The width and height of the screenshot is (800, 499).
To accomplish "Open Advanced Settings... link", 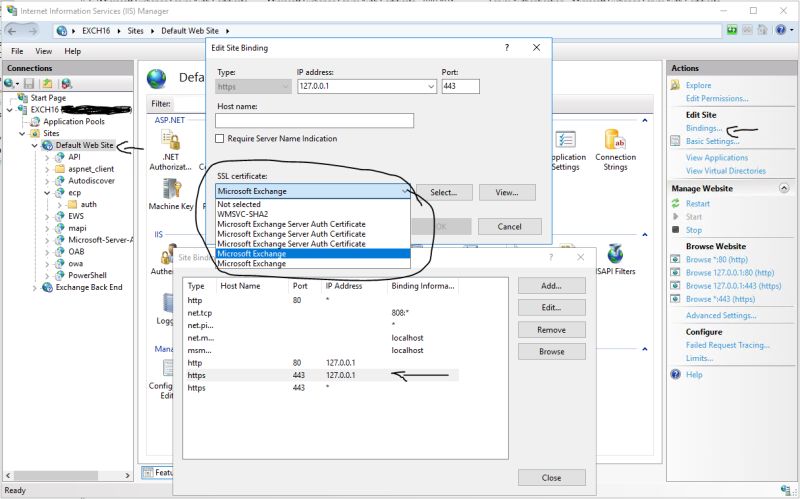I will pyautogui.click(x=721, y=315).
